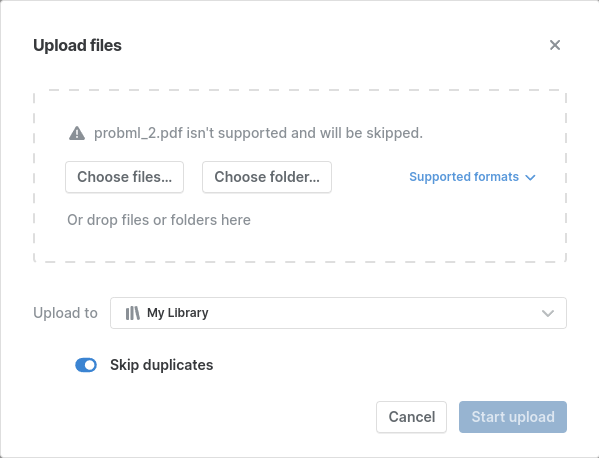
Task: Click the 'Or drop files or folders here' text
Action: coord(159,220)
